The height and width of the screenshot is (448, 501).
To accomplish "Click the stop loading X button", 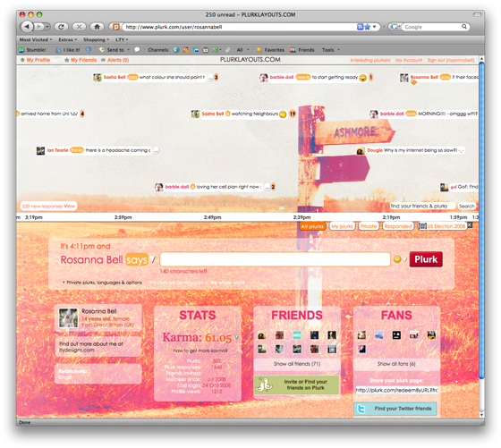I will [x=79, y=27].
